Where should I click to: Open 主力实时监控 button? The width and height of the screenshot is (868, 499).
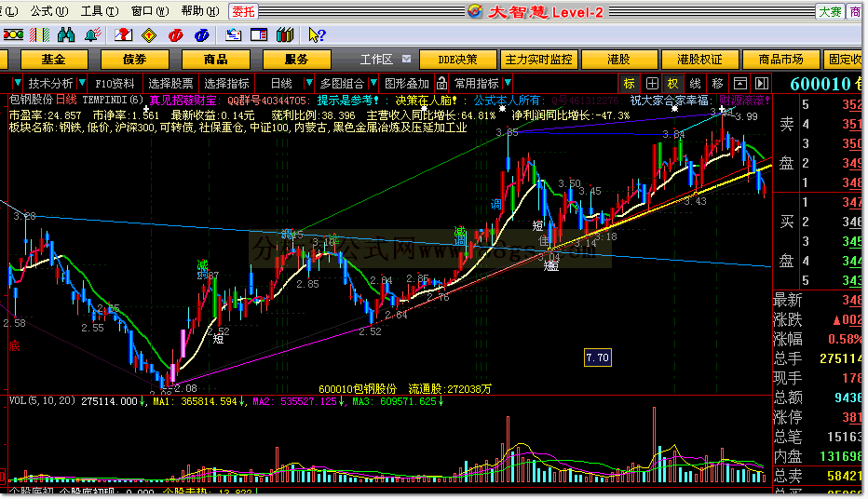tap(538, 60)
